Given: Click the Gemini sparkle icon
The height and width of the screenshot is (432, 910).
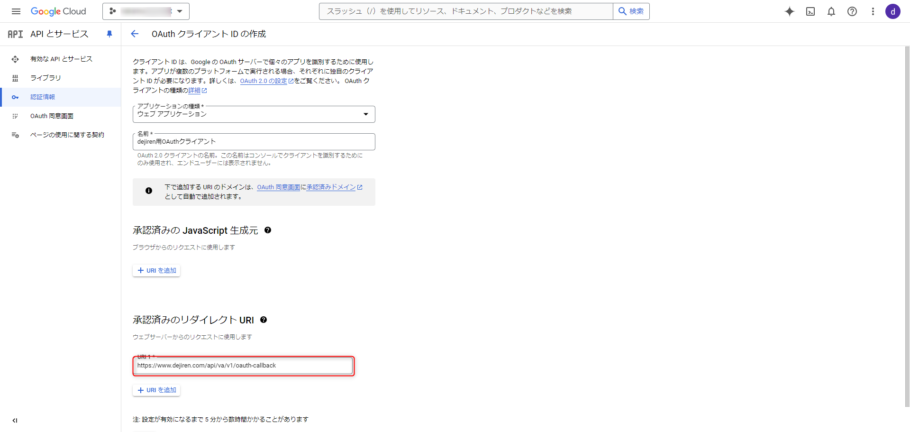Looking at the screenshot, I should pyautogui.click(x=789, y=11).
